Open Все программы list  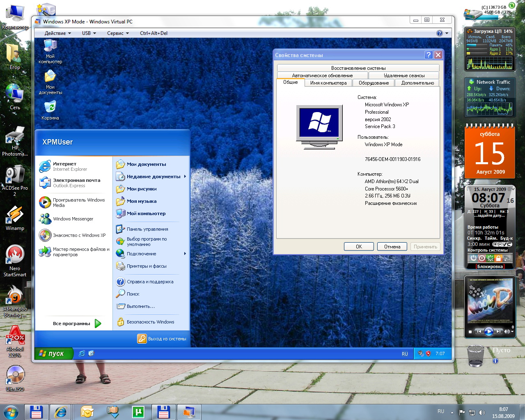pyautogui.click(x=76, y=324)
